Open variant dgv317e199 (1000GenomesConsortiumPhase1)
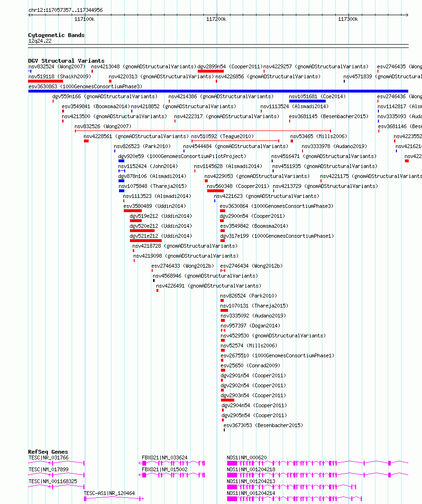Screen dimensions: 422x504 (277, 236)
